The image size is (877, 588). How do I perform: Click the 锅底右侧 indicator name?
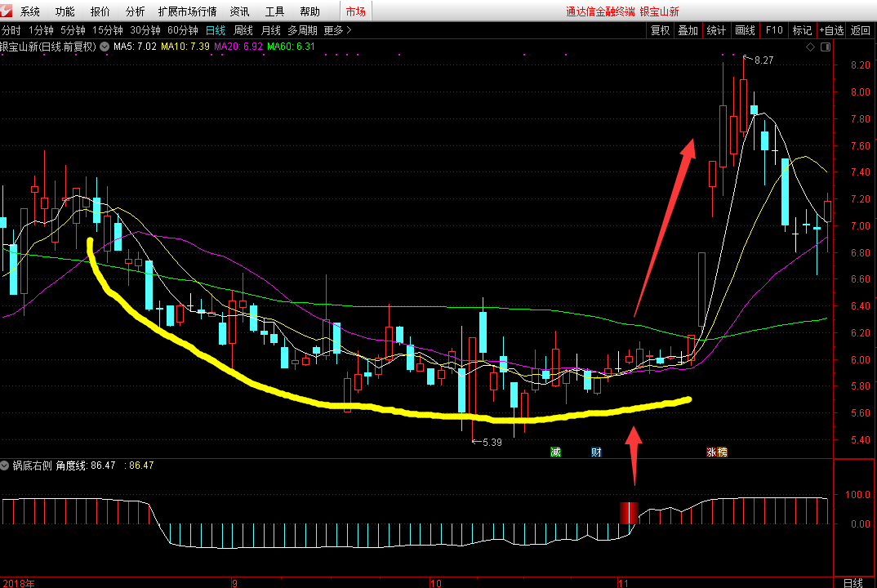(x=32, y=465)
